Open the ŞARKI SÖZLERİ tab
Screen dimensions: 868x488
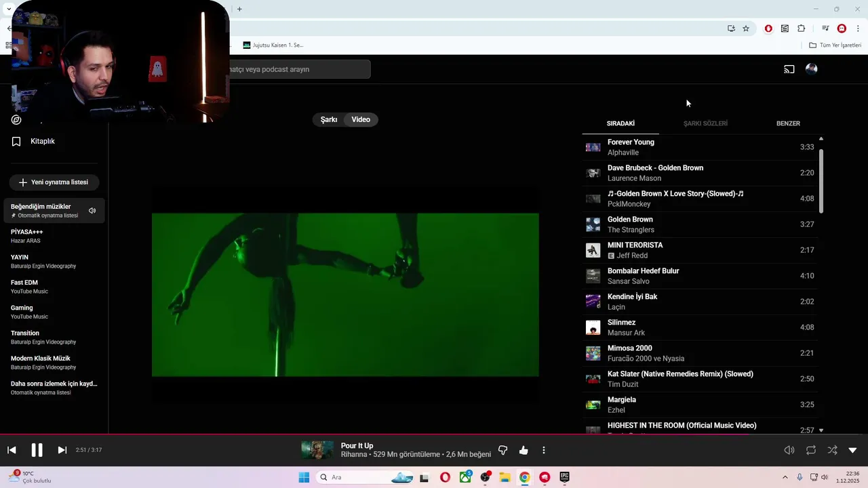705,123
